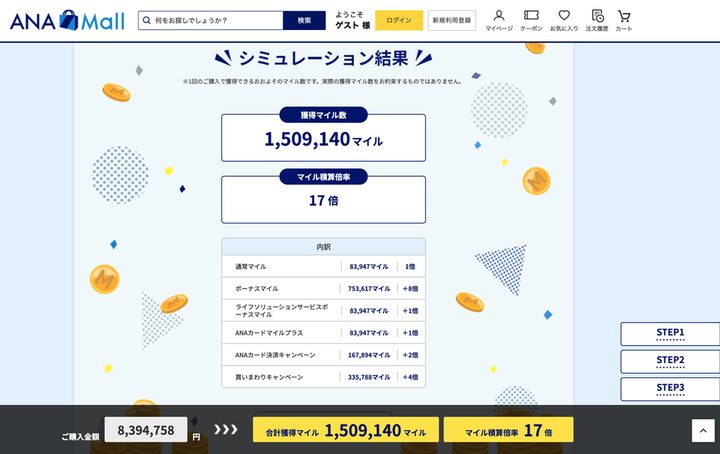The height and width of the screenshot is (454, 720).
Task: Click the yellow ログイン button
Action: pyautogui.click(x=399, y=20)
